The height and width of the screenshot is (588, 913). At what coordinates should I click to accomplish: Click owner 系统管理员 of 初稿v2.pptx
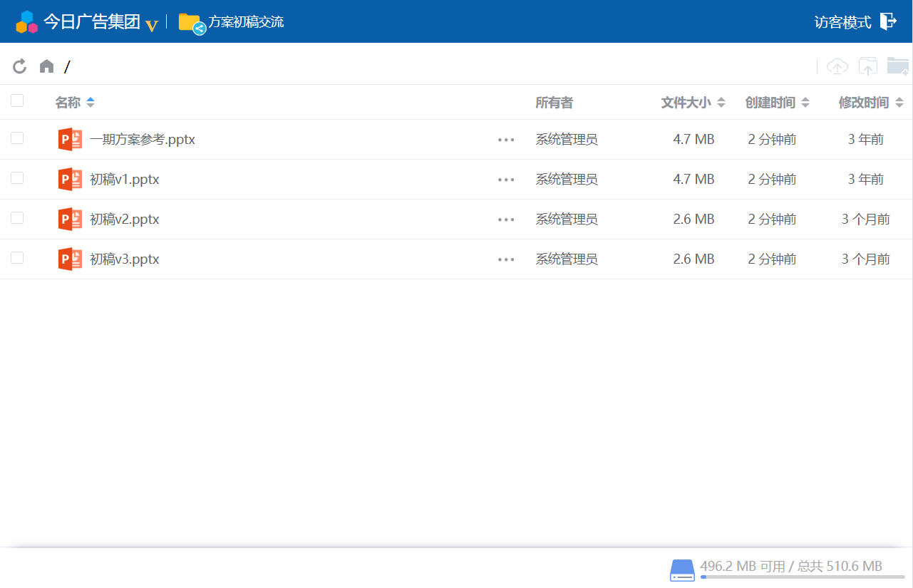click(567, 220)
